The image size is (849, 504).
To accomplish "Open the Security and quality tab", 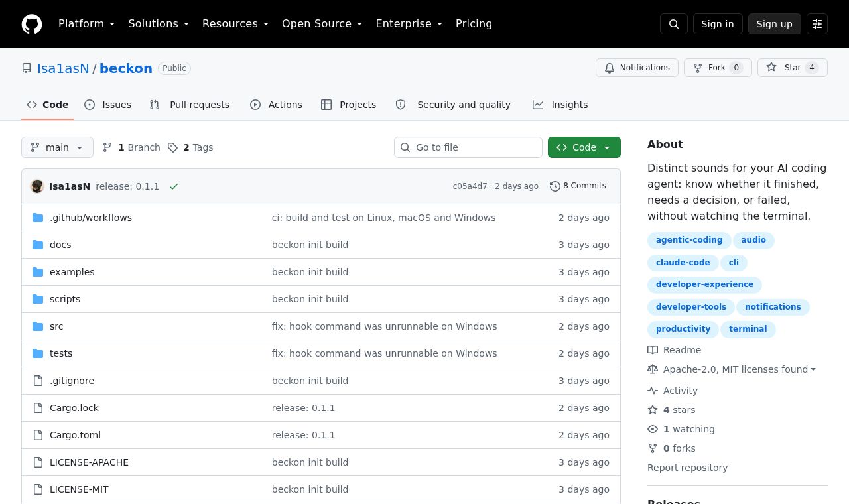I will click(x=453, y=105).
